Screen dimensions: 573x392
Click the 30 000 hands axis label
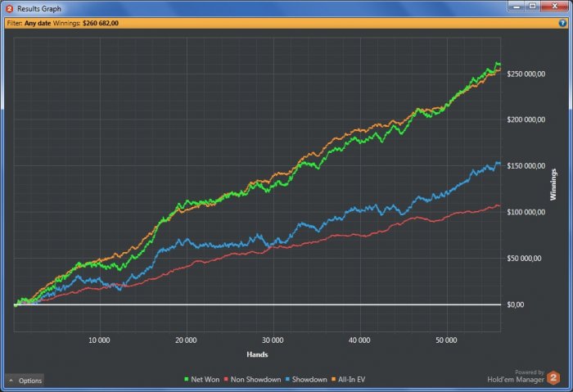(x=273, y=340)
